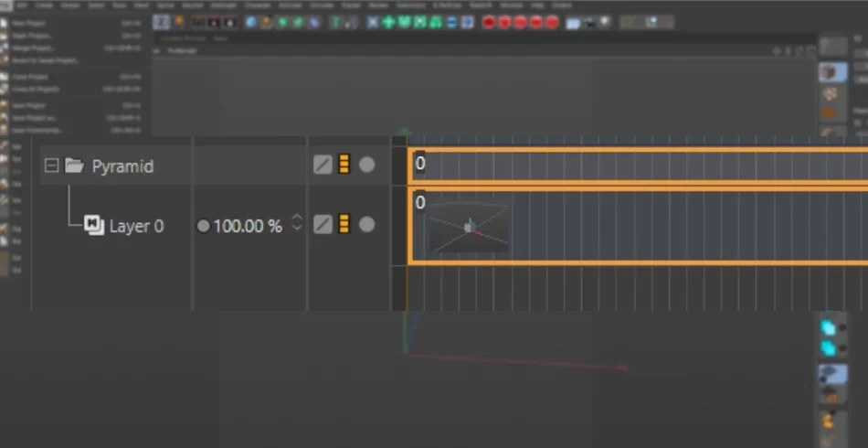Viewport: 868px width, 448px height.
Task: Choose Revert to Saved Project... entry
Action: click(x=46, y=59)
